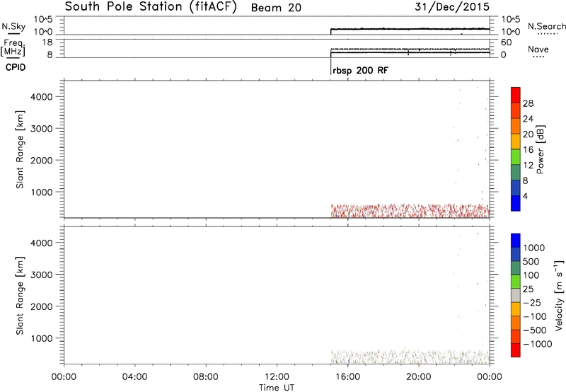Click the 08:00 time axis tick label

click(x=206, y=377)
